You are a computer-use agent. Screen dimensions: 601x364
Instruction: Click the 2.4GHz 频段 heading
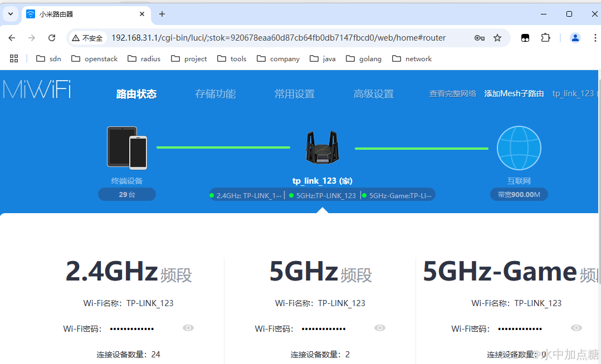[129, 272]
